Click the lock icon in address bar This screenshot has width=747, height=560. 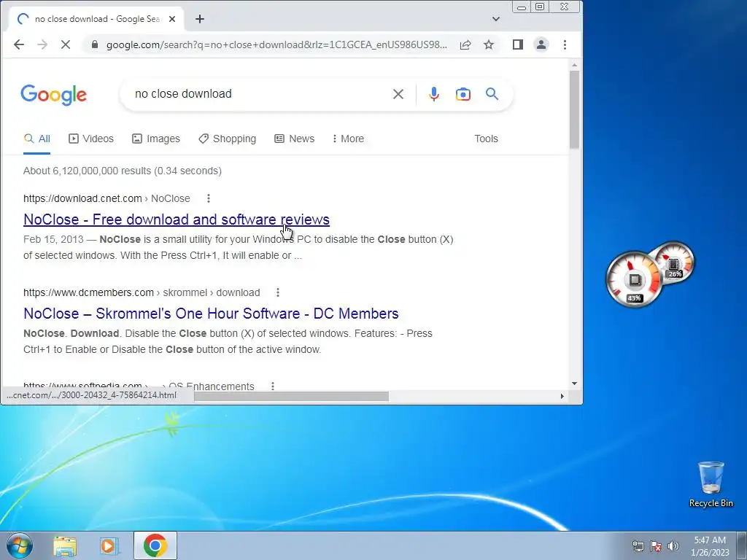[x=95, y=44]
